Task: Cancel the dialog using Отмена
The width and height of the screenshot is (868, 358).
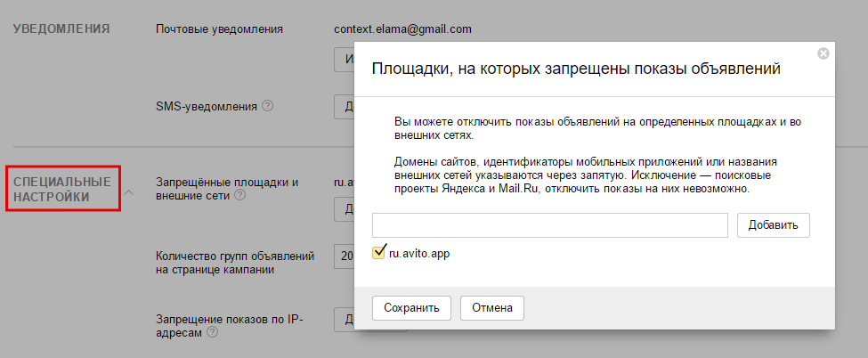Action: point(492,308)
